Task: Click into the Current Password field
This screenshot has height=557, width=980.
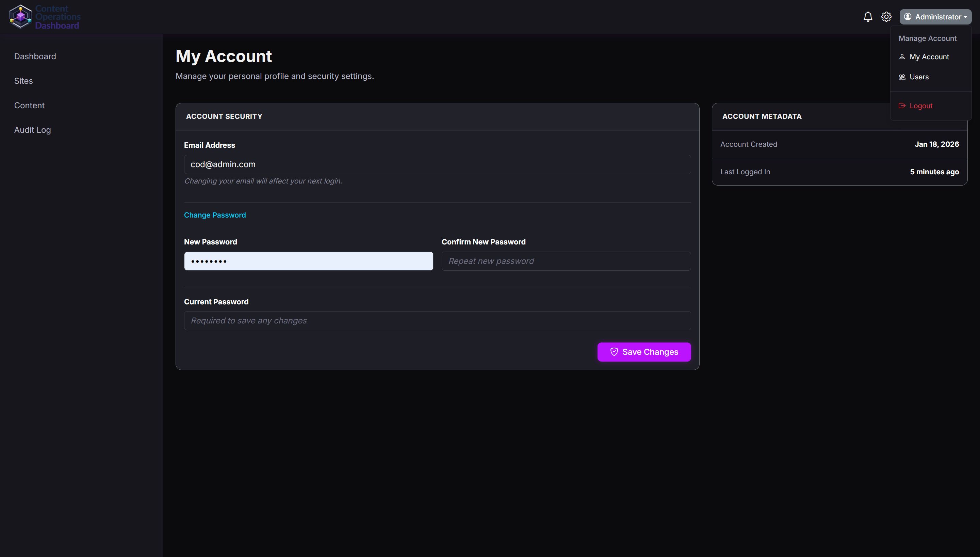Action: (437, 321)
